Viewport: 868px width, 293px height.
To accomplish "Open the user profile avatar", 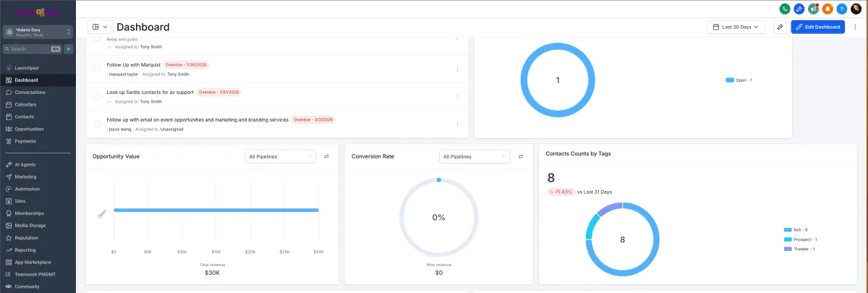I will tap(856, 9).
